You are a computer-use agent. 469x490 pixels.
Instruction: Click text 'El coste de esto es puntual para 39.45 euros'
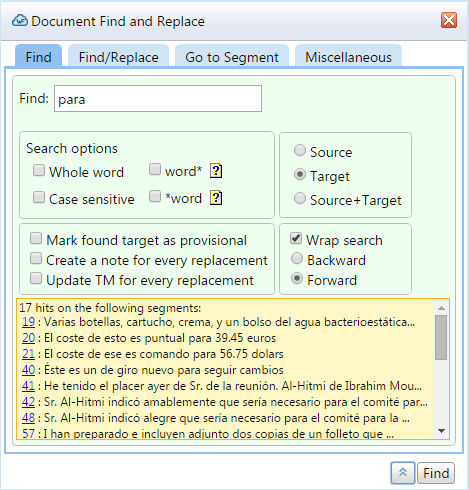(x=160, y=338)
